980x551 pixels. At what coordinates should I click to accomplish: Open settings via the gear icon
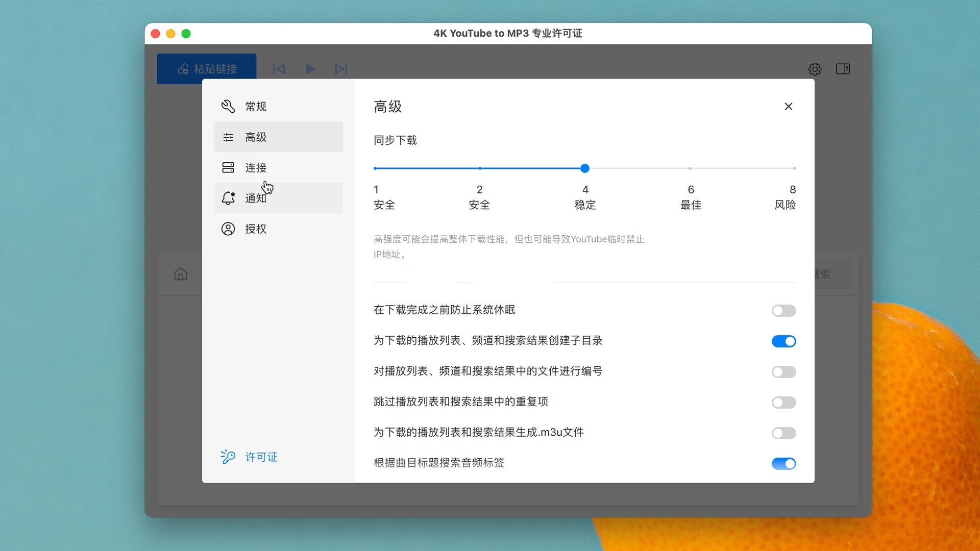[815, 69]
